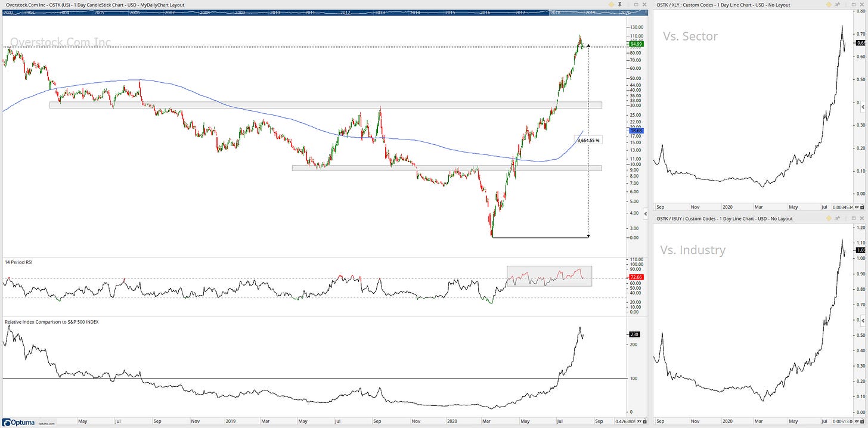The width and height of the screenshot is (868, 428).
Task: Click the 0.0051336 value field in industry chart
Action: [842, 423]
